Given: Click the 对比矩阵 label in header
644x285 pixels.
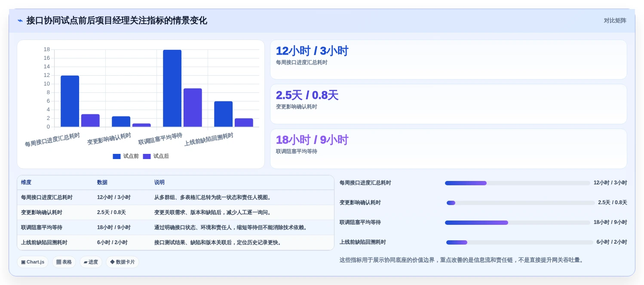Looking at the screenshot, I should [x=615, y=21].
